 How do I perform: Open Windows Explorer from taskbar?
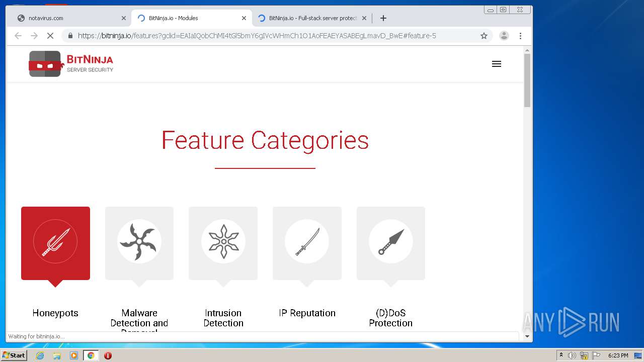pos(57,355)
